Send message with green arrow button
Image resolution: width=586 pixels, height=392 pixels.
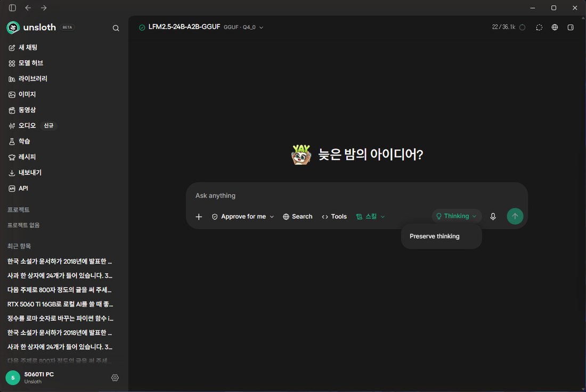click(515, 216)
